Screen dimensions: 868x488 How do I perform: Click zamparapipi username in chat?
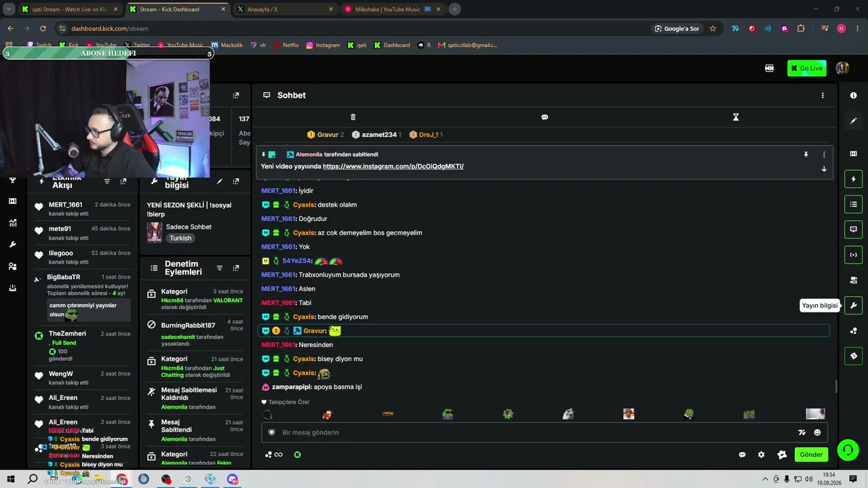292,387
